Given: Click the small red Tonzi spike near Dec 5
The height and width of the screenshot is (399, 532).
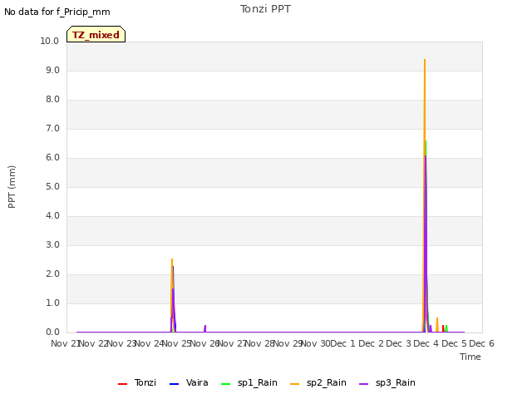Looking at the screenshot, I should point(443,328).
